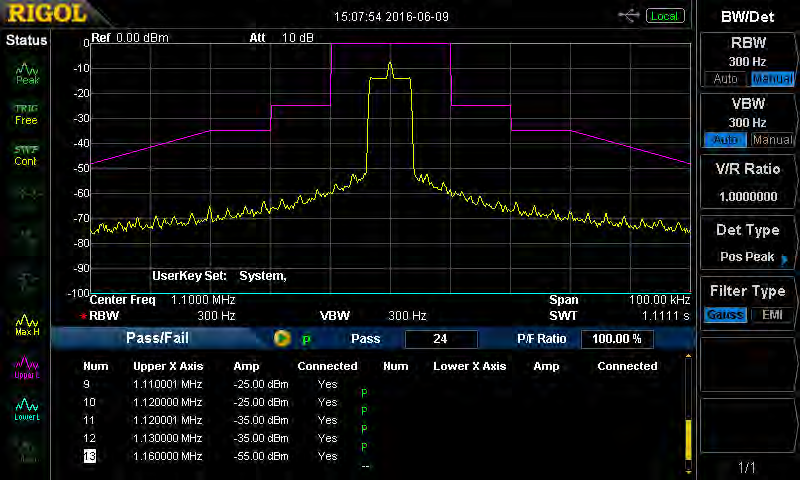Click the Center Freq 1.1000 MHz readout

[x=162, y=300]
